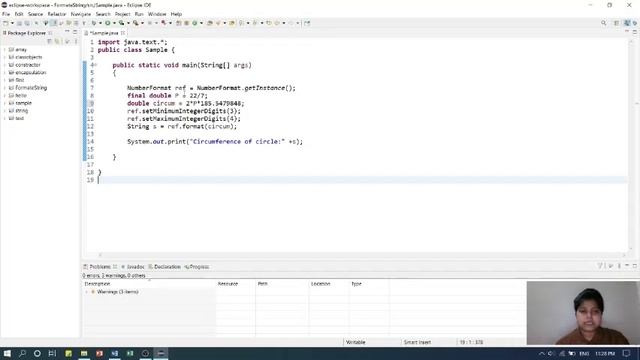Minimize the Package Explorer view
The image size is (640, 360).
67,32
